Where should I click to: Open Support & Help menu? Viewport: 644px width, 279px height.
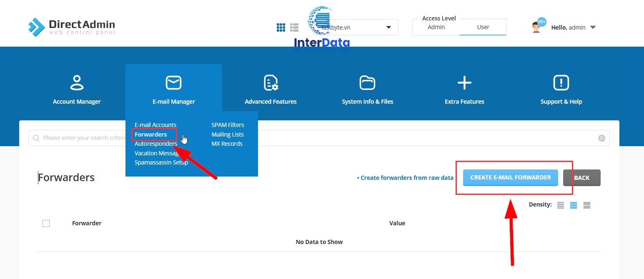click(x=561, y=90)
